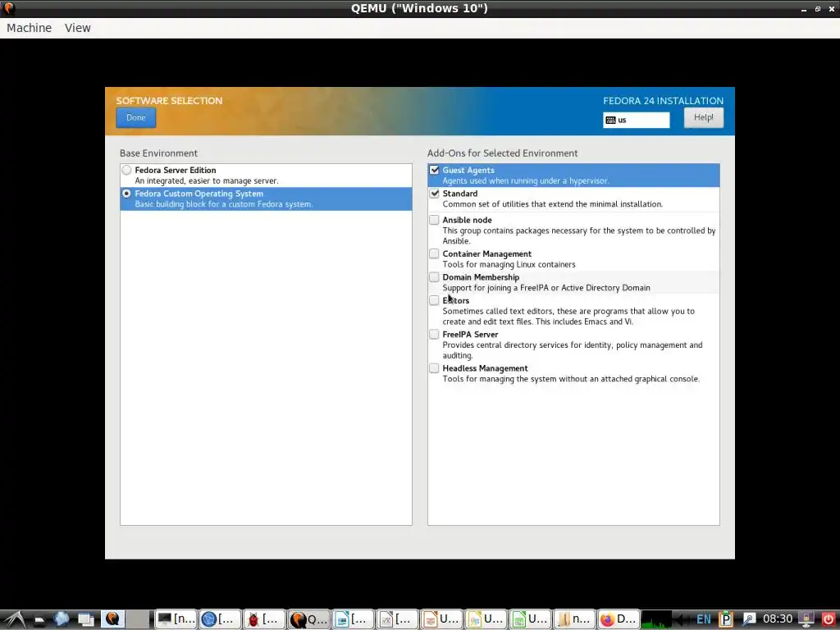Viewport: 840px width, 630px height.
Task: Uncheck the Standard add-on checkbox
Action: click(x=434, y=194)
